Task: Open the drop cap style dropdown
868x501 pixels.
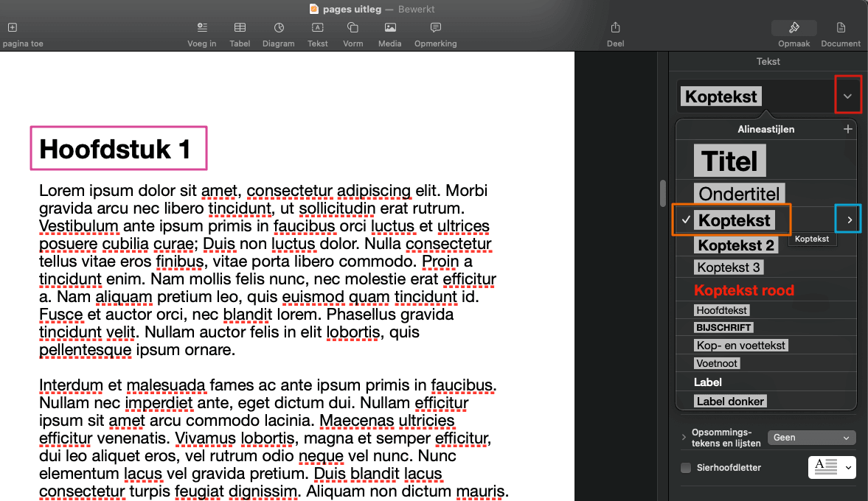Action: (x=832, y=467)
